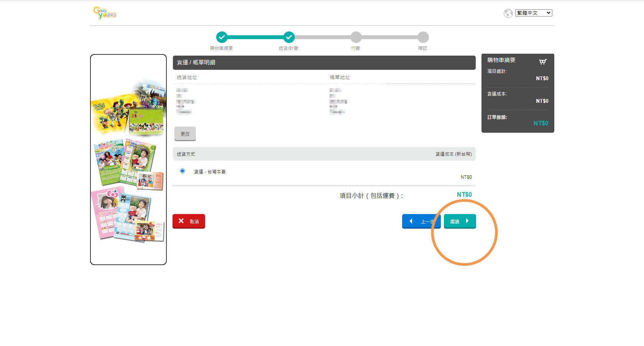Click the 訂單總額 label in summary

tap(497, 117)
